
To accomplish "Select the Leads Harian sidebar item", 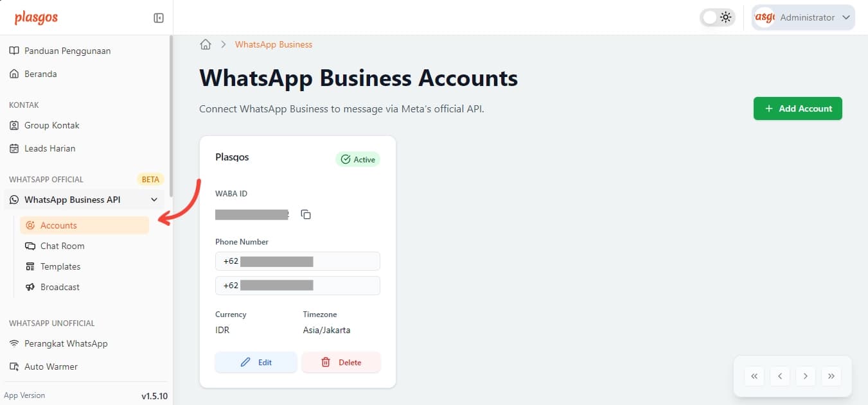I will click(49, 148).
